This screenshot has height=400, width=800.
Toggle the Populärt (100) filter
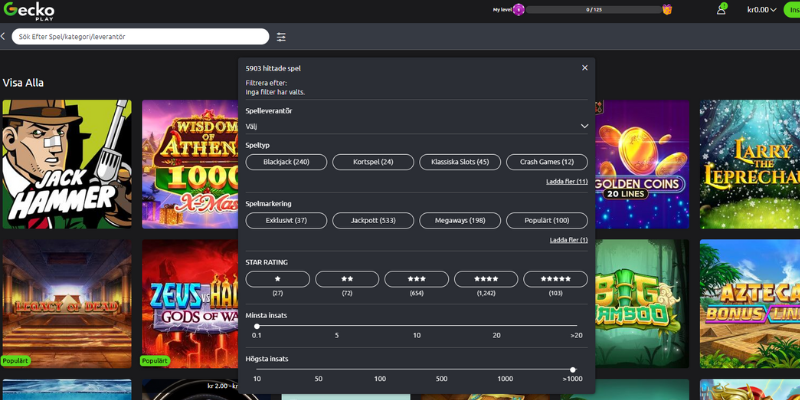coord(547,220)
